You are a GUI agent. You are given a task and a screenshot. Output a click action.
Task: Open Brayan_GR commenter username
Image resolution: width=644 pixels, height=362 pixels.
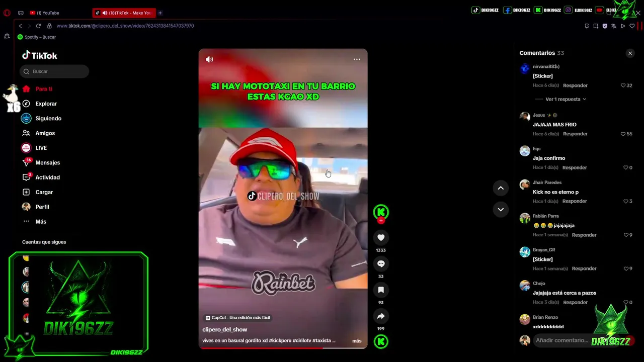point(544,250)
